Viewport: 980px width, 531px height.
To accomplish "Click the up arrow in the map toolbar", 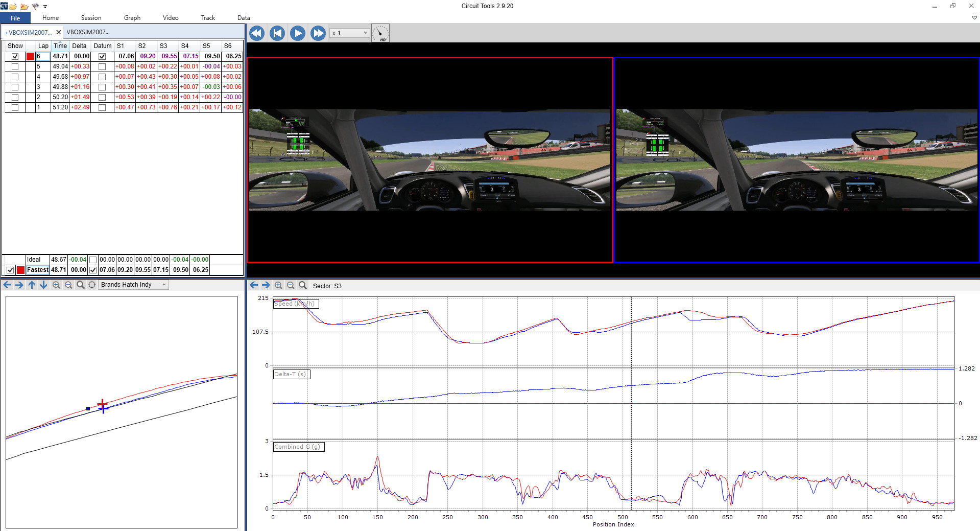I will (31, 285).
